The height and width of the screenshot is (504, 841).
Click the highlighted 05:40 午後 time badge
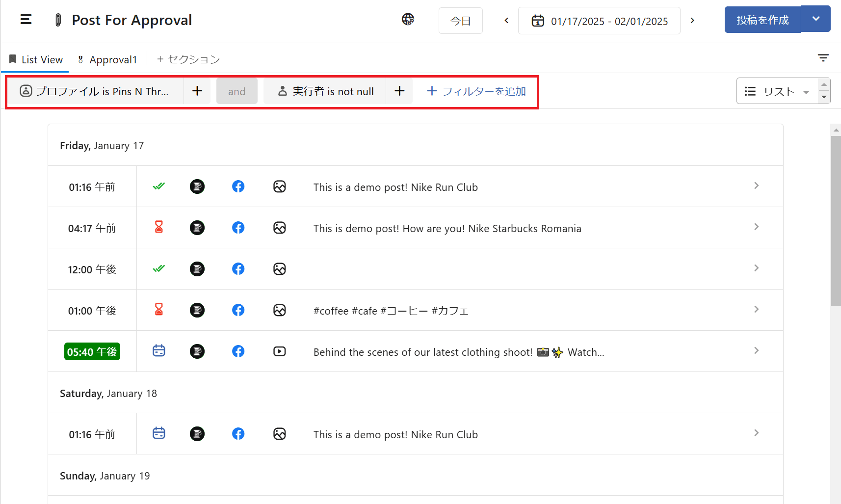pos(92,352)
